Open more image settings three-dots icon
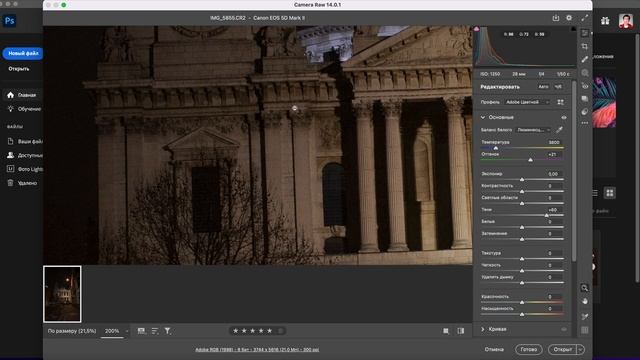The width and height of the screenshot is (640, 360). click(x=584, y=123)
